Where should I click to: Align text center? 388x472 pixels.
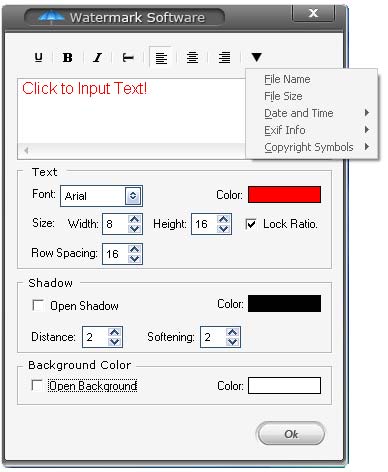click(192, 58)
